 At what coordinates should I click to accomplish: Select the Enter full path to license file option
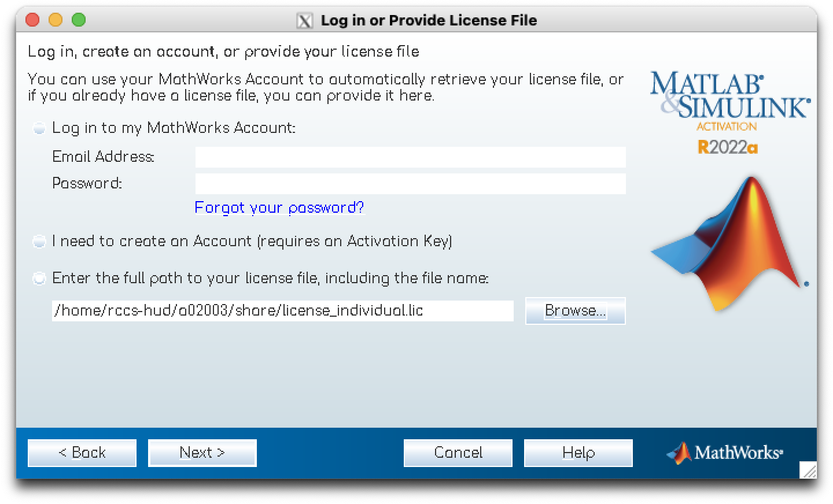(x=39, y=279)
